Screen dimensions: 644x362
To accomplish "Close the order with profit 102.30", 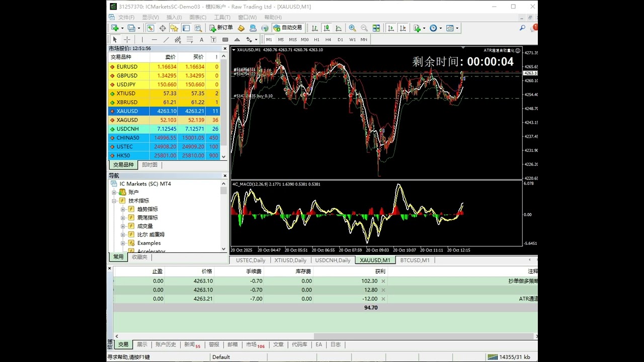I will coord(383,281).
